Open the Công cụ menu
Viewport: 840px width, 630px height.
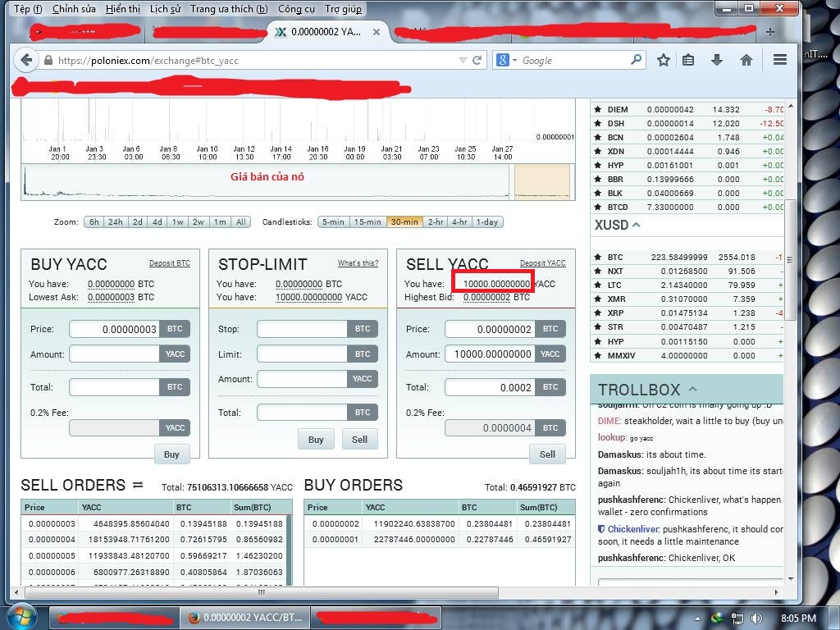tap(296, 9)
